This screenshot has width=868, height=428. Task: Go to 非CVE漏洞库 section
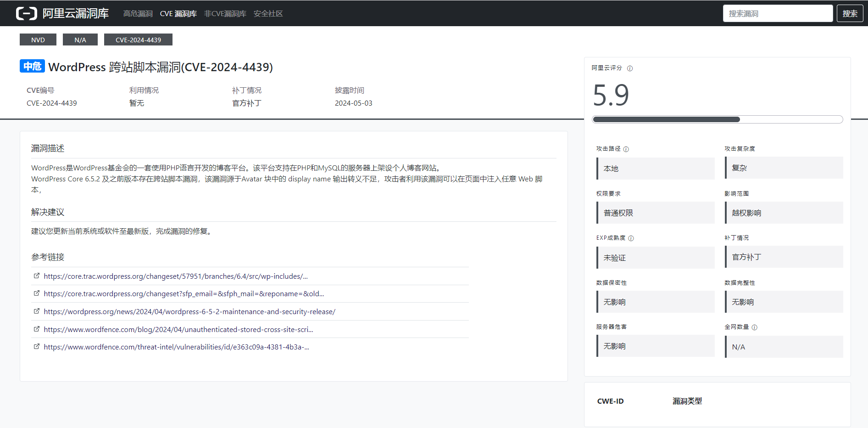(x=225, y=14)
